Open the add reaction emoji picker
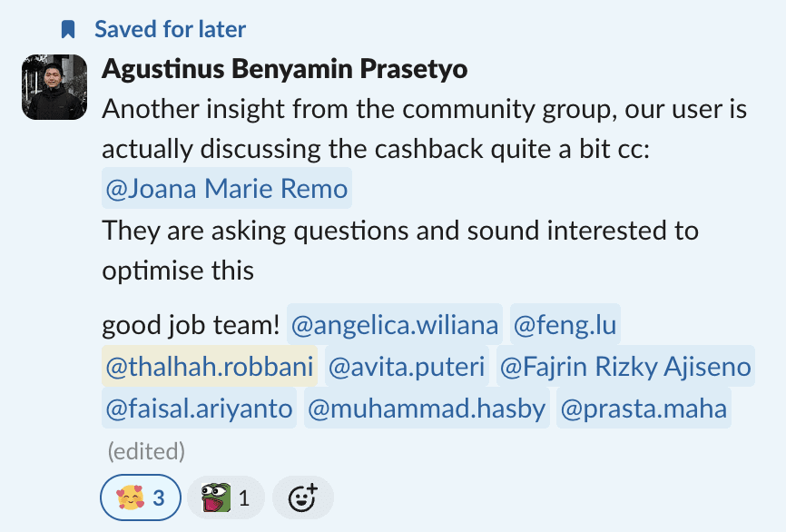Screen dimensions: 786x532 coord(303,498)
